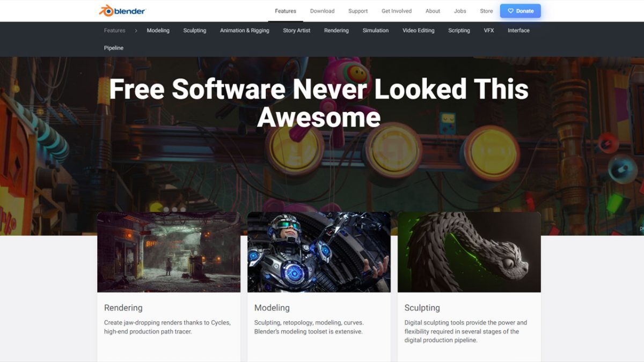Go to the VFX feature tab

point(488,31)
